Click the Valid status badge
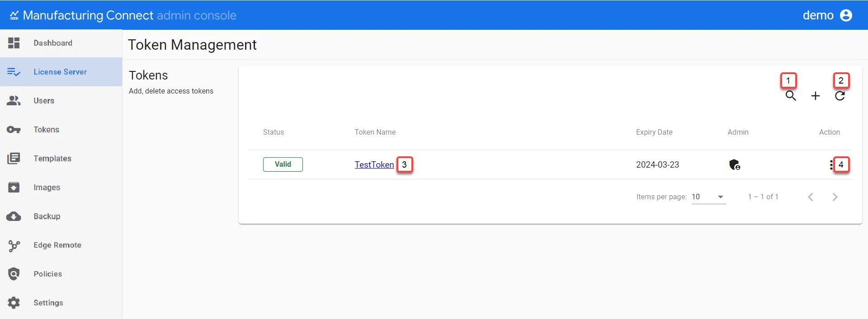Screen dimensions: 868x319 [x=283, y=164]
